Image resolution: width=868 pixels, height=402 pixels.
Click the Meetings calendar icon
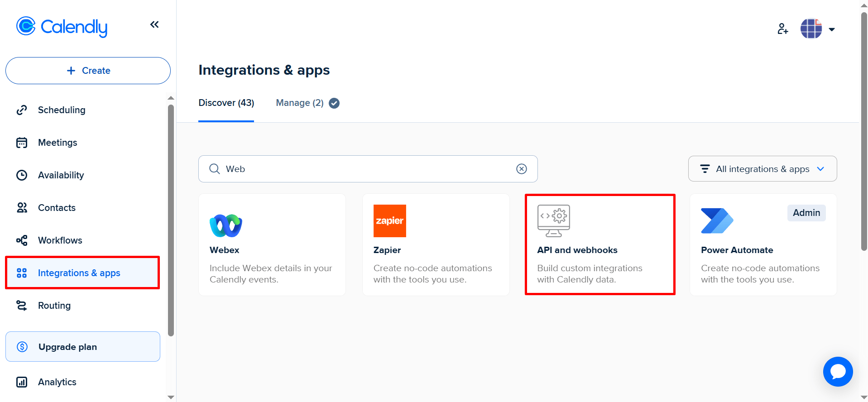pos(22,143)
